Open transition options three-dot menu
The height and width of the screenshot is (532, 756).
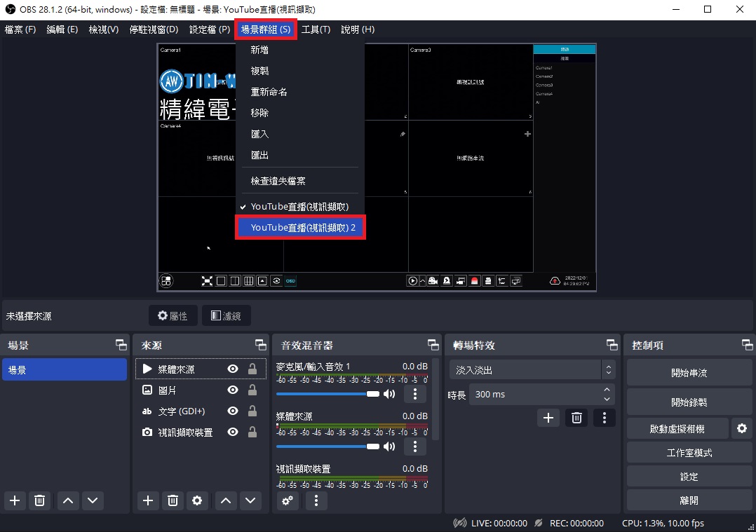(604, 418)
